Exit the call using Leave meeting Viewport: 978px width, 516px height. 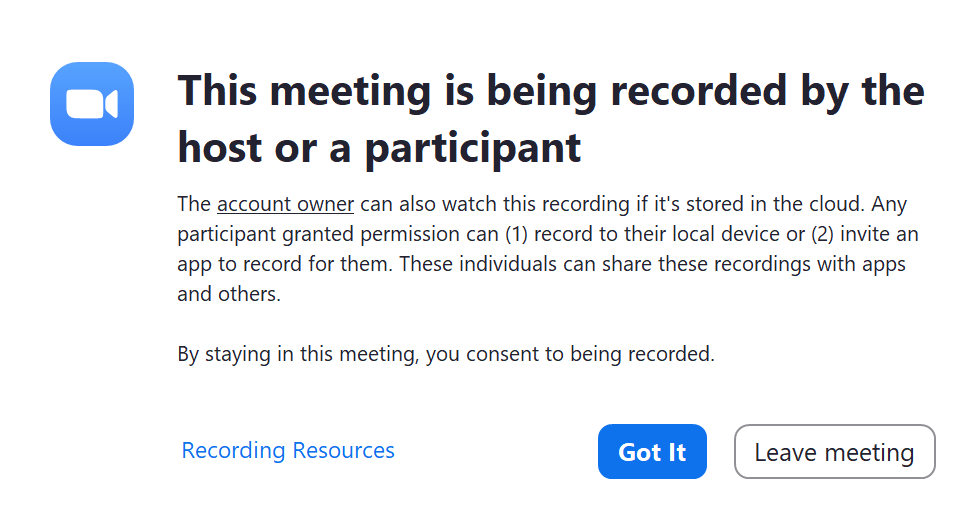(835, 452)
